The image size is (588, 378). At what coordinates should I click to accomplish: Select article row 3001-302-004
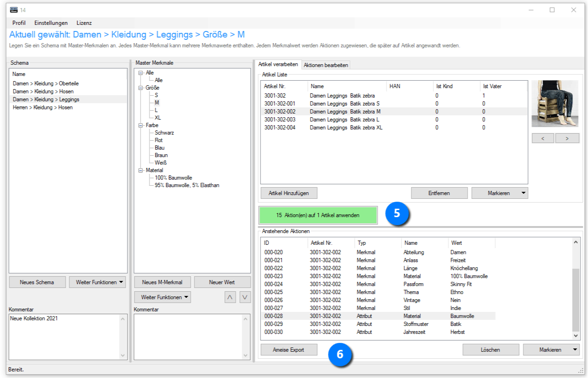point(394,128)
